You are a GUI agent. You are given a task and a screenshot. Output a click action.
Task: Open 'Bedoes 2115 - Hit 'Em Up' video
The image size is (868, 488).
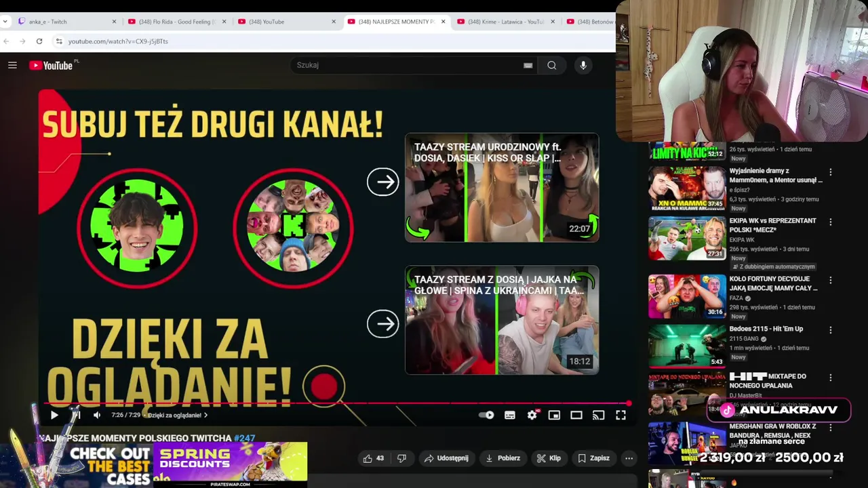(766, 329)
